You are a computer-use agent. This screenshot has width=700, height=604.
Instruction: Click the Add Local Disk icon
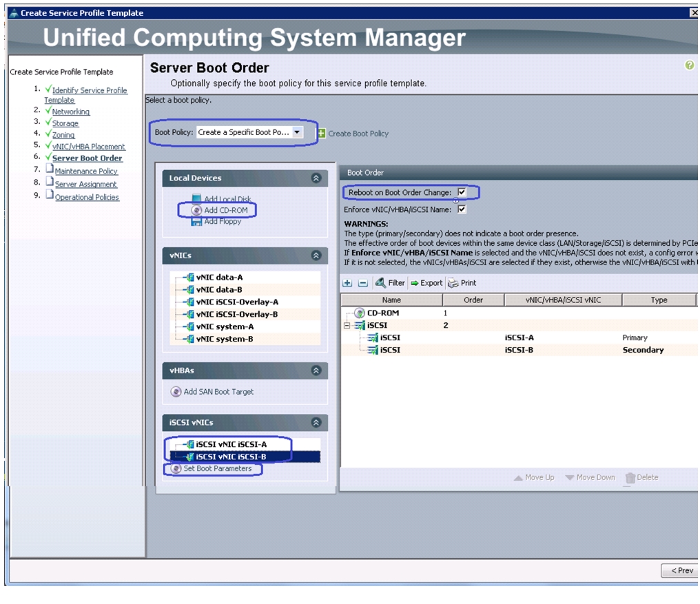pos(196,198)
